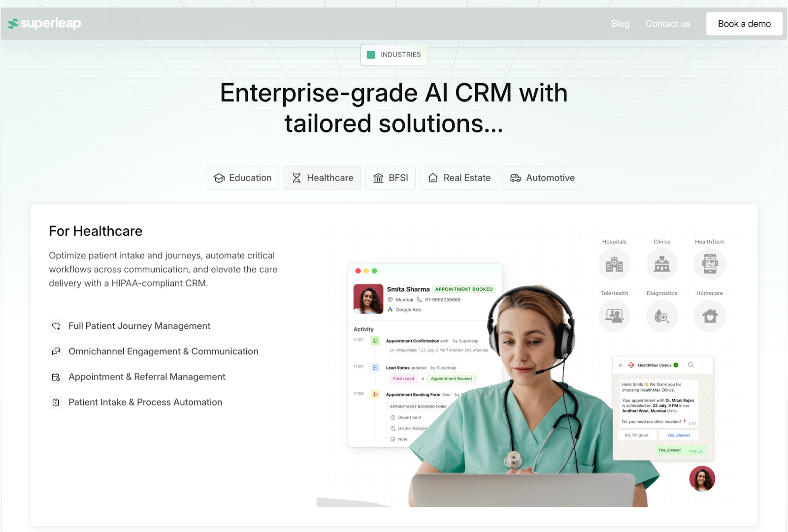Select the BFSI industry tab
This screenshot has height=532, width=788.
tap(391, 178)
